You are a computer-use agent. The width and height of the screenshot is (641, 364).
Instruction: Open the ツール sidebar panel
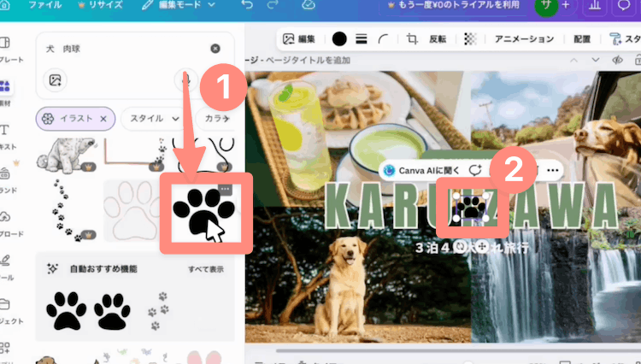click(6, 267)
